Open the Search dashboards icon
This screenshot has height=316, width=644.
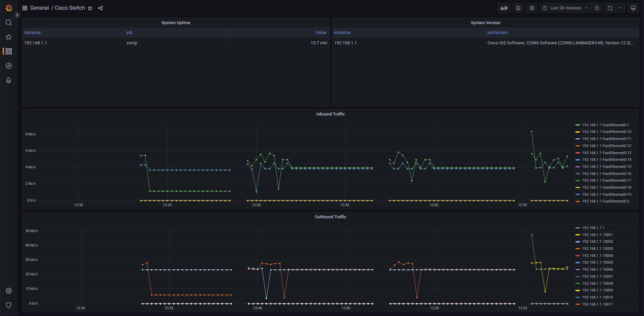9,22
